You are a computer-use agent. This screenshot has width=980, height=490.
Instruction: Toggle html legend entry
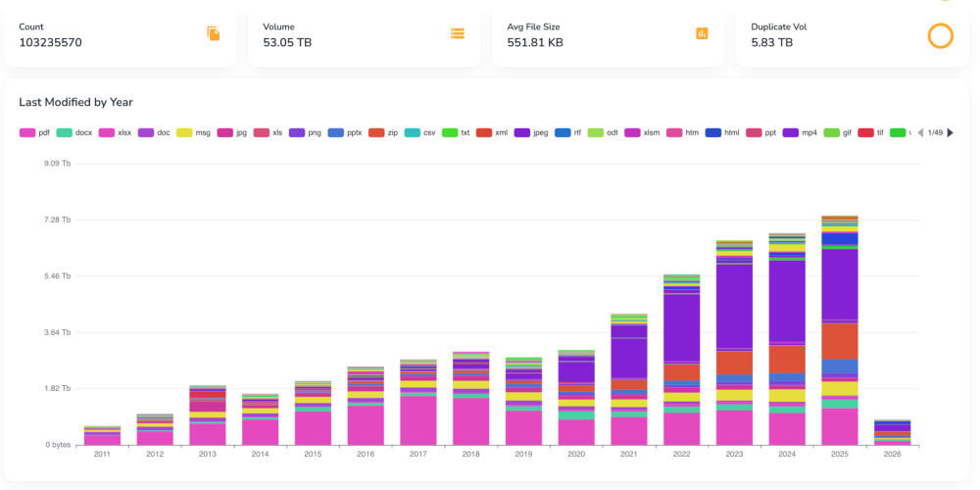[723, 132]
